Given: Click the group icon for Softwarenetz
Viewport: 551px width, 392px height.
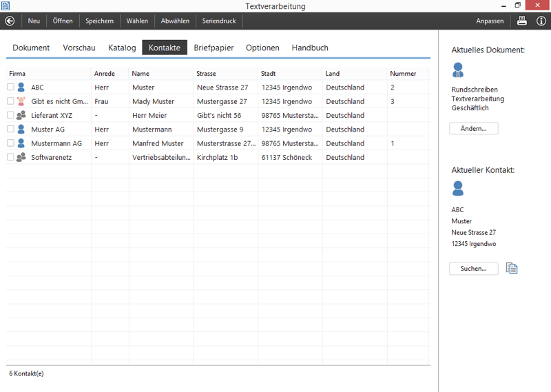Looking at the screenshot, I should click(x=21, y=158).
